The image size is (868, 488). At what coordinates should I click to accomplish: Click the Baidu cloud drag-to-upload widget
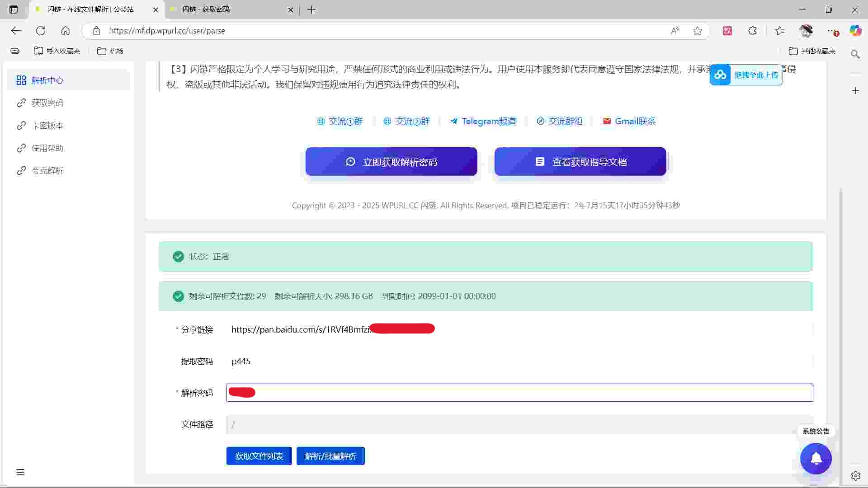pyautogui.click(x=746, y=75)
